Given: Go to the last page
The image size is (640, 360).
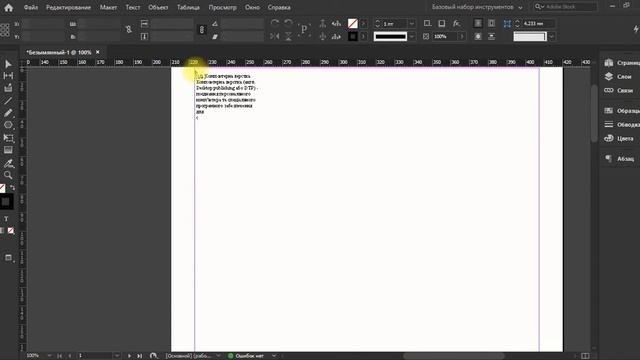Looking at the screenshot, I should pos(139,356).
